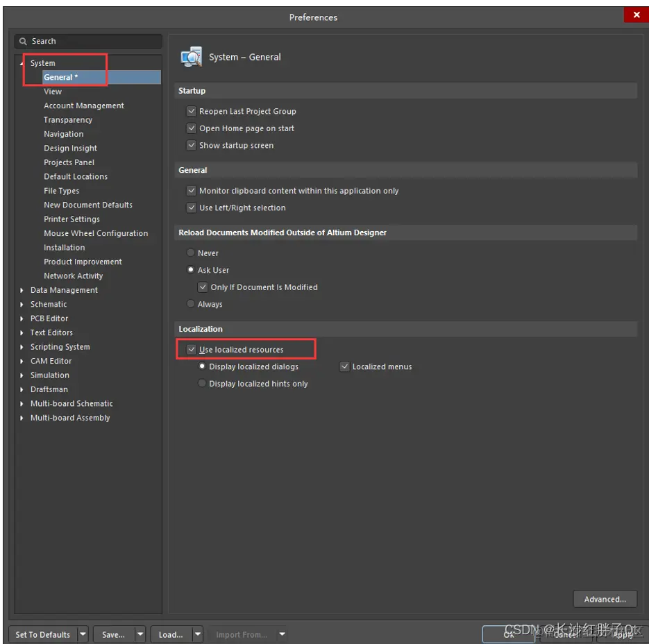The width and height of the screenshot is (649, 644).
Task: Toggle Only If Document Is Modified
Action: pos(203,287)
